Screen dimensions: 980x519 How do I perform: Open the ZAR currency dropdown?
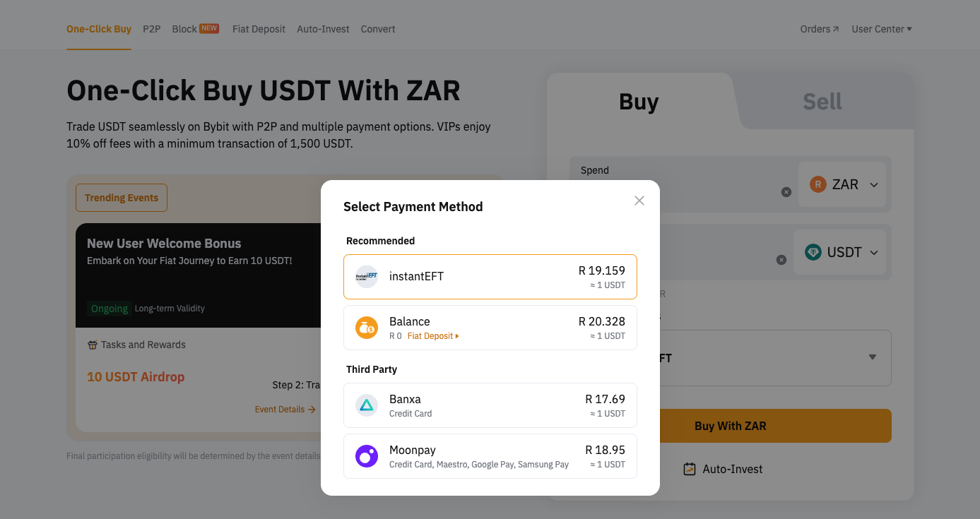pyautogui.click(x=844, y=185)
